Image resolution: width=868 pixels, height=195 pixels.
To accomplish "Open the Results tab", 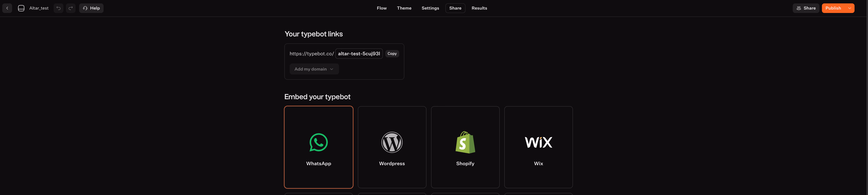I will click(479, 8).
